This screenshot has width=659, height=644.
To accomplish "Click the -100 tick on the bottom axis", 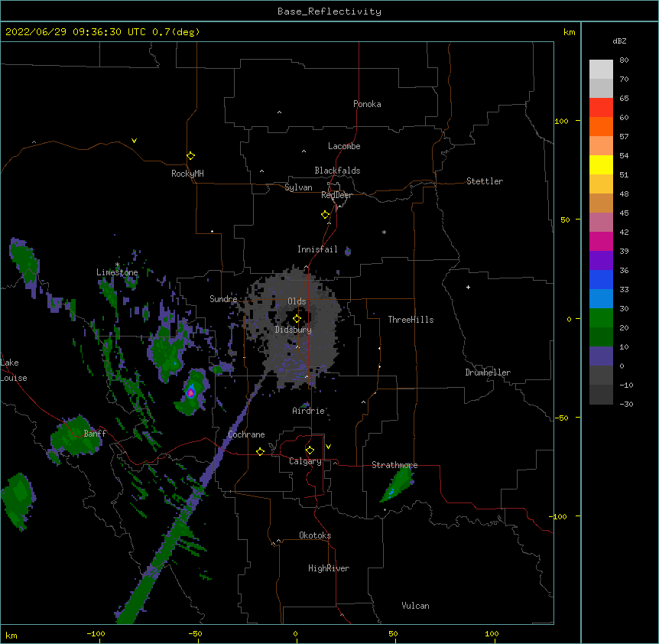I will coord(96,633).
